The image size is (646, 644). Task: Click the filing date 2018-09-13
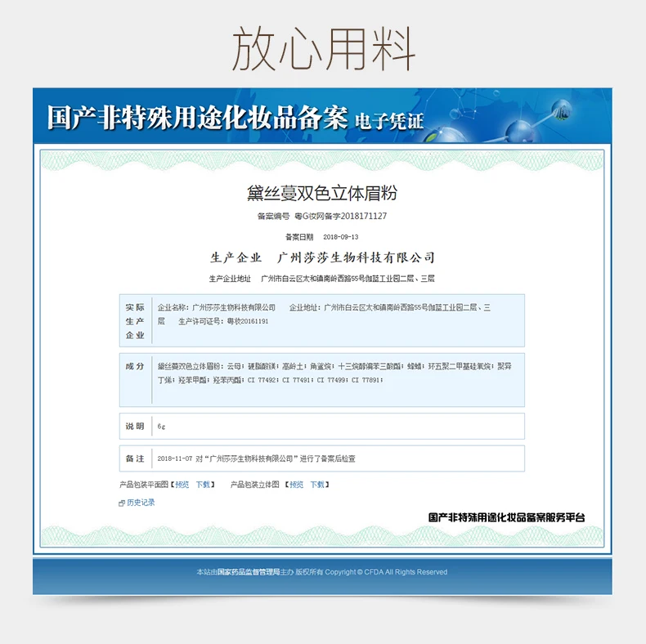[x=341, y=237]
